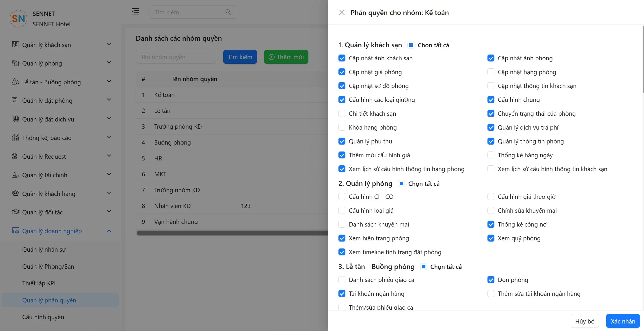
Task: Click the Thống kê, báo cáo chart icon
Action: click(15, 138)
